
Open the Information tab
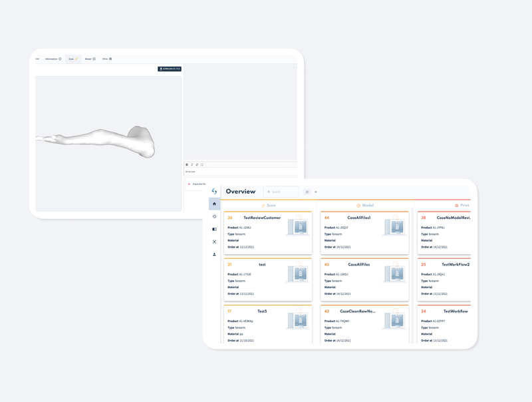click(x=53, y=59)
